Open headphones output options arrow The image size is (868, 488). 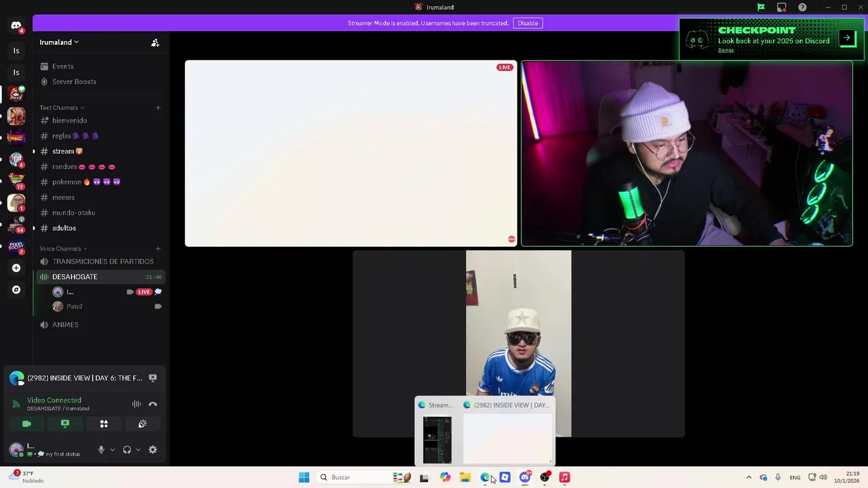[x=138, y=449]
